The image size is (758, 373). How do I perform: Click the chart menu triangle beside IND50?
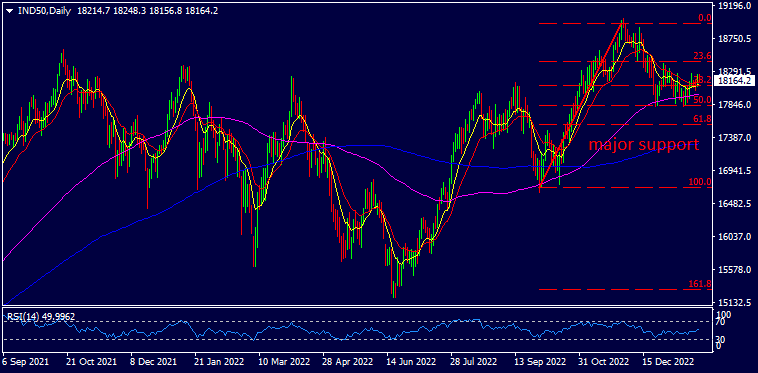coord(9,11)
